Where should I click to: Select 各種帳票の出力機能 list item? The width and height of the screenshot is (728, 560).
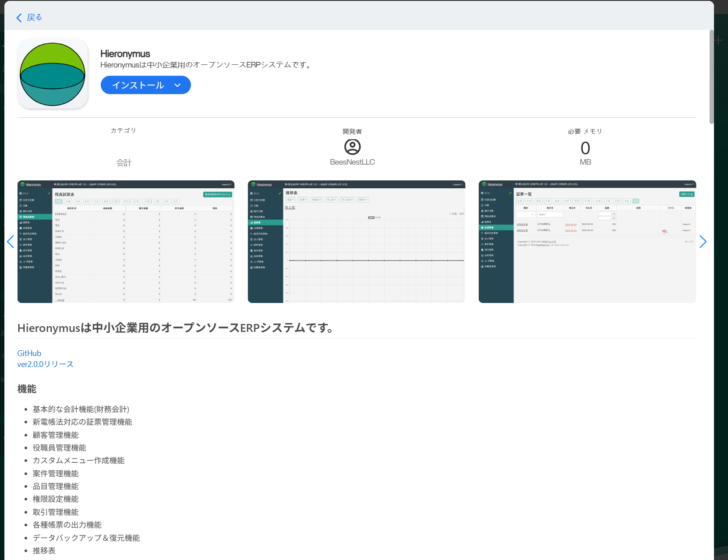[67, 525]
